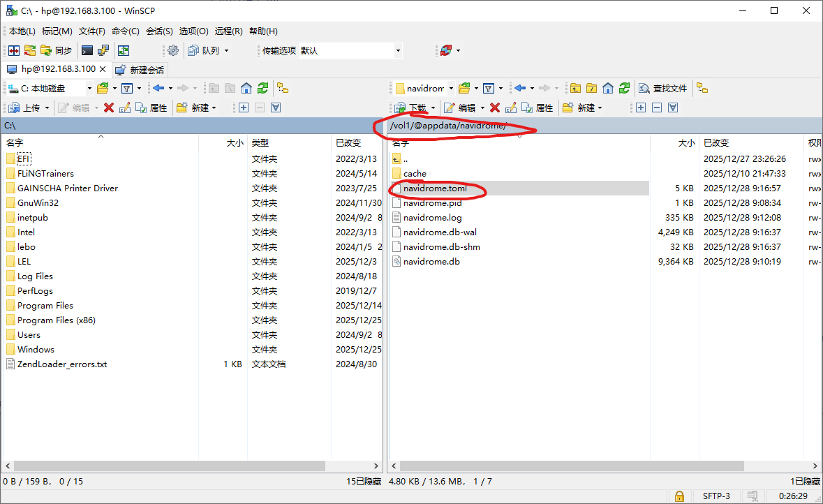Click the remote panel rename icon
The height and width of the screenshot is (504, 823).
[511, 108]
